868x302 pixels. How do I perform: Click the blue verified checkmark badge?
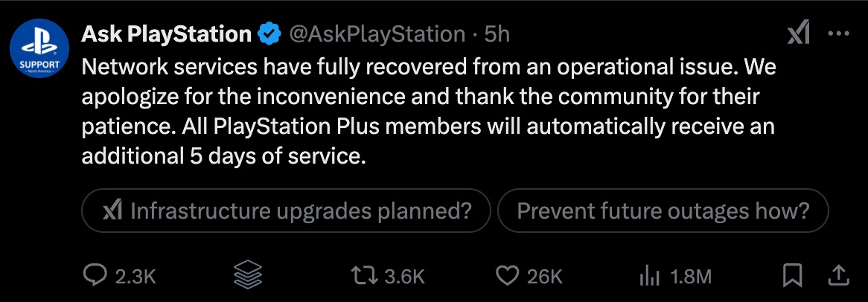pos(268,34)
